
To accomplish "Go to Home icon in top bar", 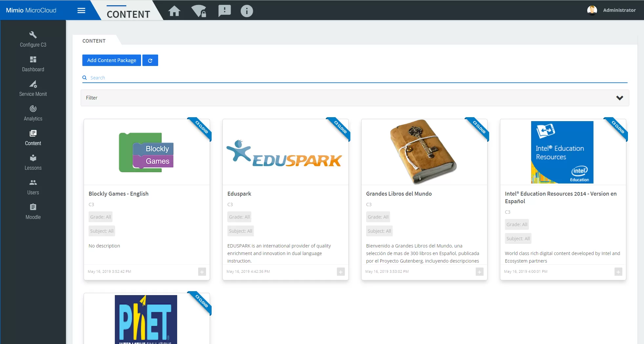I will click(174, 11).
